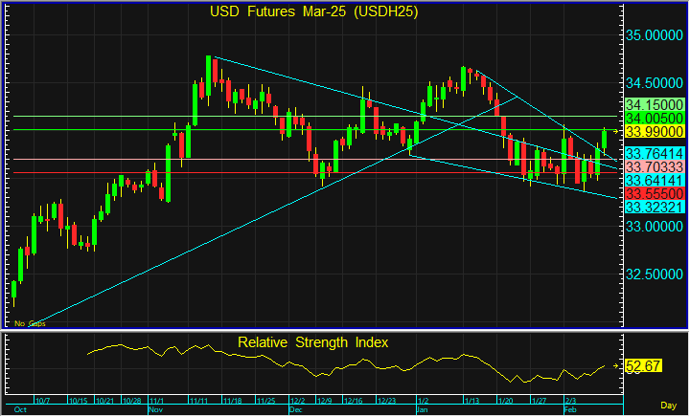Click the last green candle on the chart
This screenshot has height=417, width=690.
pyautogui.click(x=605, y=139)
